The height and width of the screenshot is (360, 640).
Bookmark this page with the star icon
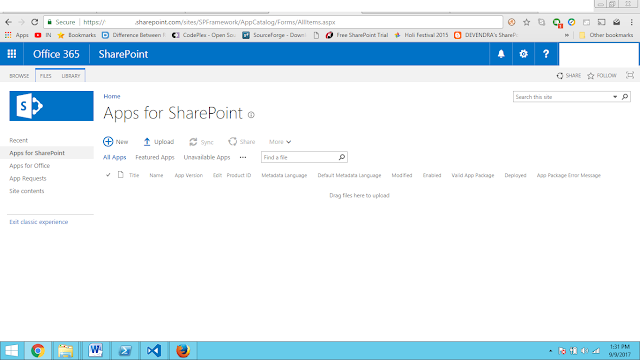pyautogui.click(x=527, y=22)
